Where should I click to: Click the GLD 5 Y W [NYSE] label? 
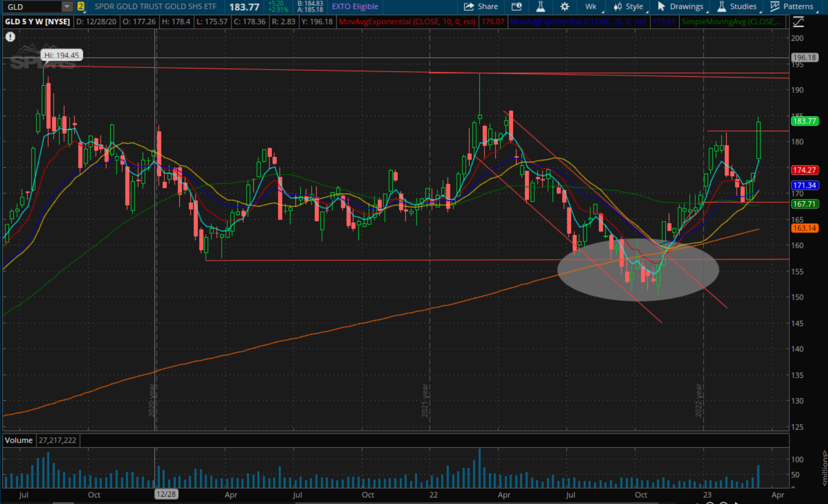click(38, 22)
